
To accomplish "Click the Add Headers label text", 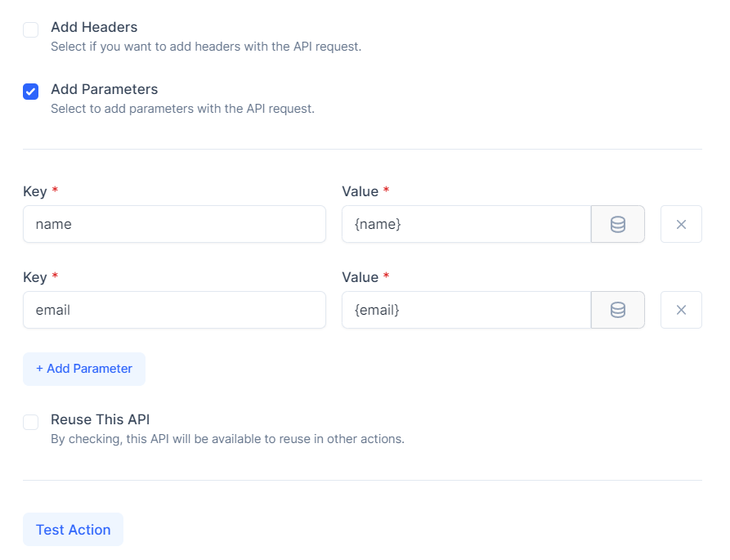I will pos(94,27).
